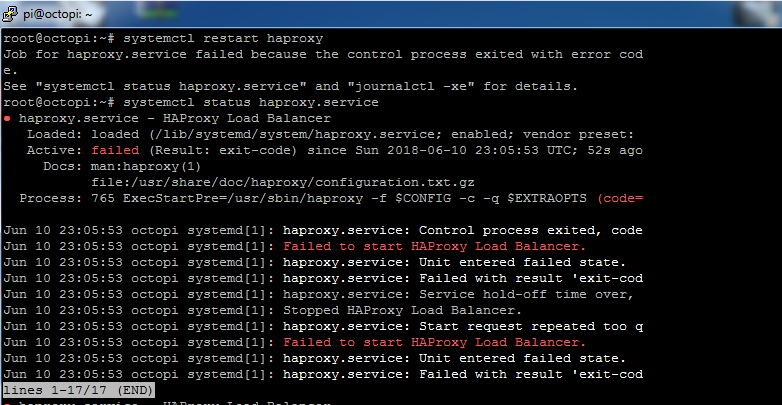
Task: Click the configuration.txt.gz file path
Action: click(x=283, y=182)
